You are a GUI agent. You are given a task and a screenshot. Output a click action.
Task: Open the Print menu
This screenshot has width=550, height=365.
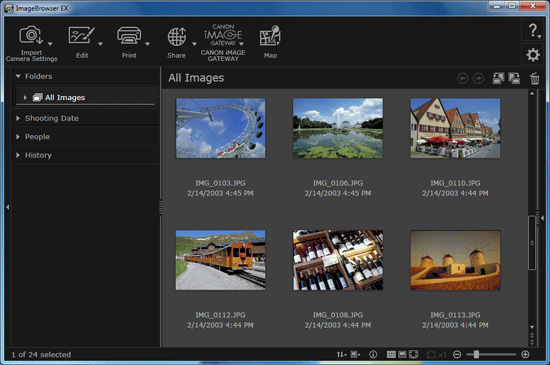(x=129, y=41)
